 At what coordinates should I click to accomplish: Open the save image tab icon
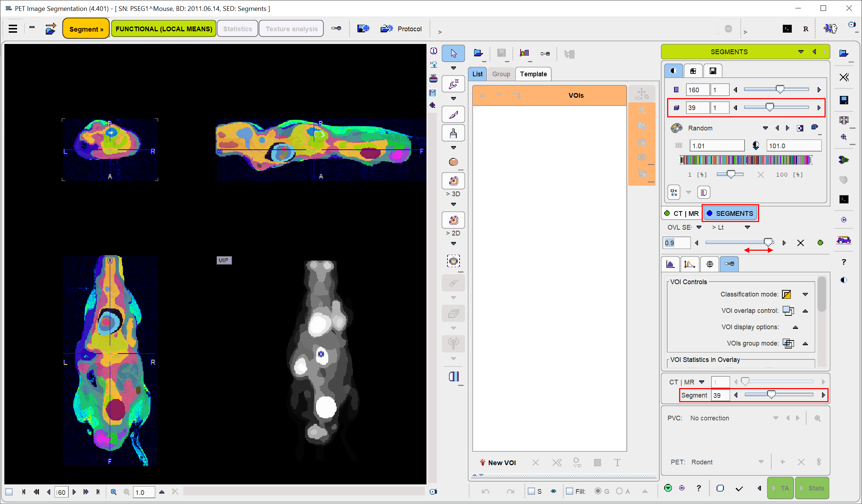713,71
